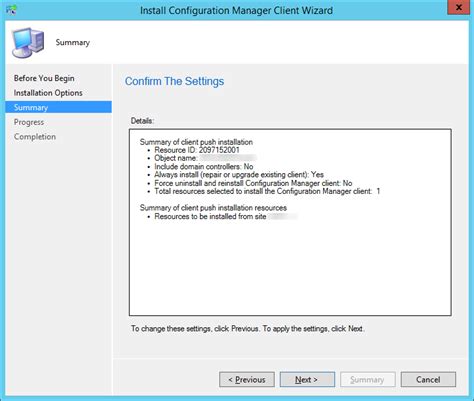Click the Force uninstall and reinstall line
Viewport: 474px width, 401px height.
253,183
